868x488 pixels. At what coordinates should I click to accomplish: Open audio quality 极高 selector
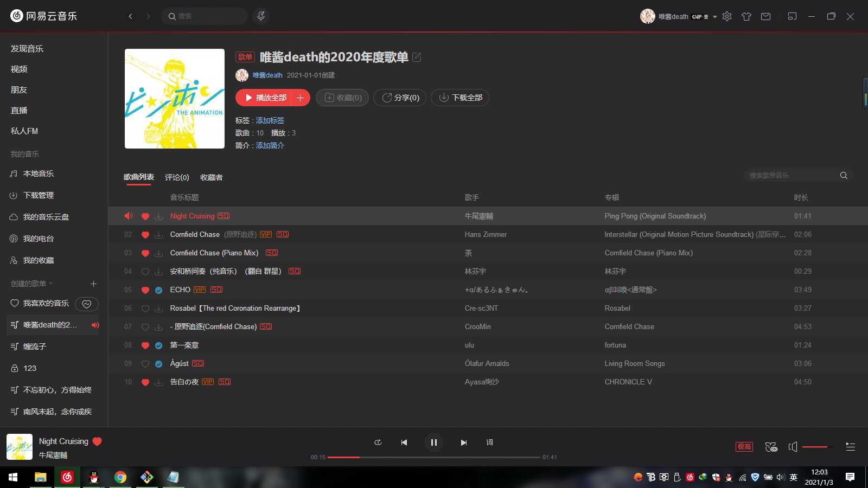point(744,447)
